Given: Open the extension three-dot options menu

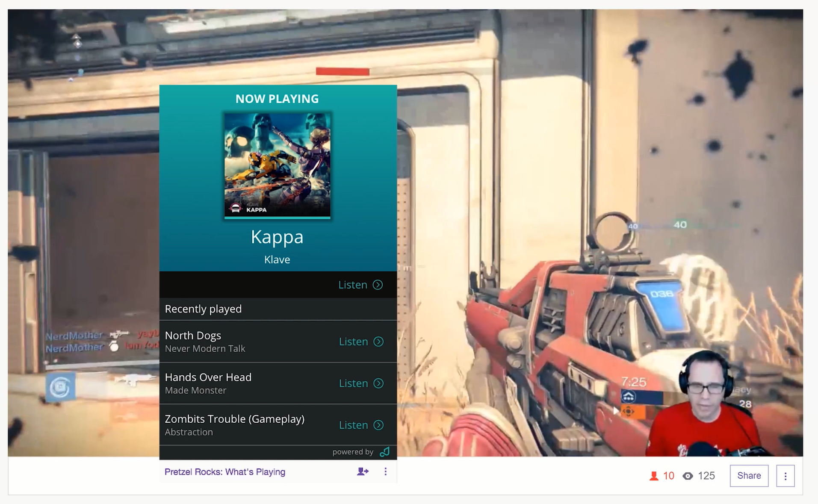Looking at the screenshot, I should click(385, 472).
